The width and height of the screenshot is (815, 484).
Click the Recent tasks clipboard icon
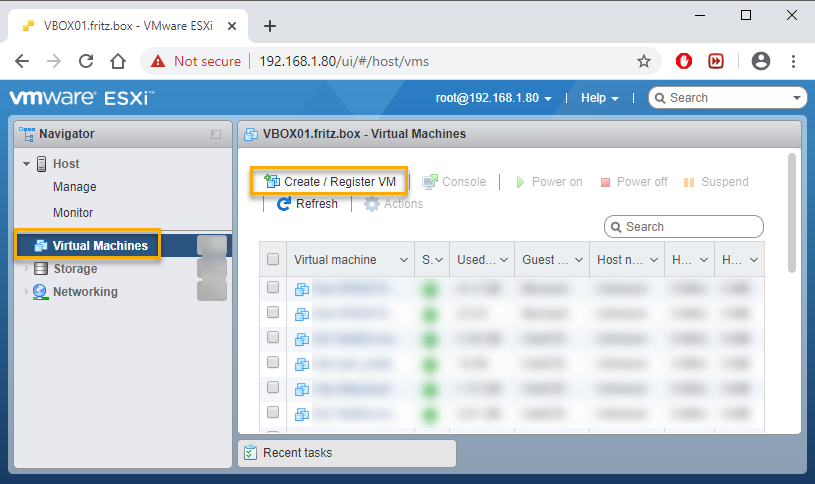(x=250, y=453)
